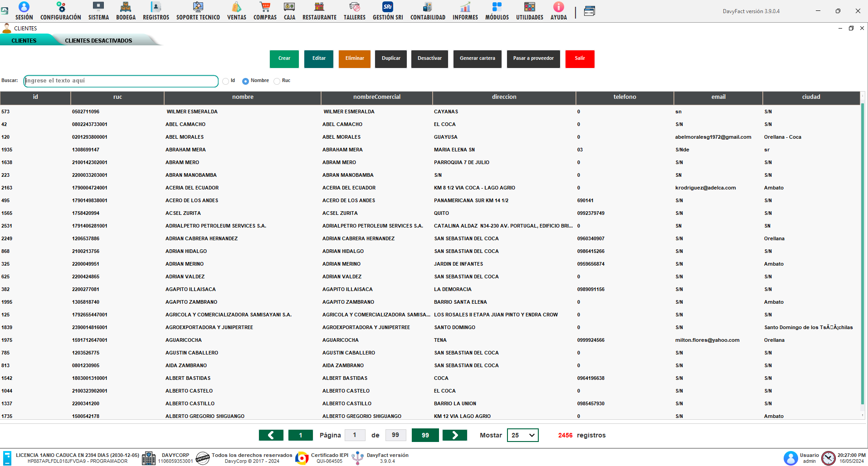The width and height of the screenshot is (868, 466).
Task: Click the green Crear button
Action: [x=284, y=59]
